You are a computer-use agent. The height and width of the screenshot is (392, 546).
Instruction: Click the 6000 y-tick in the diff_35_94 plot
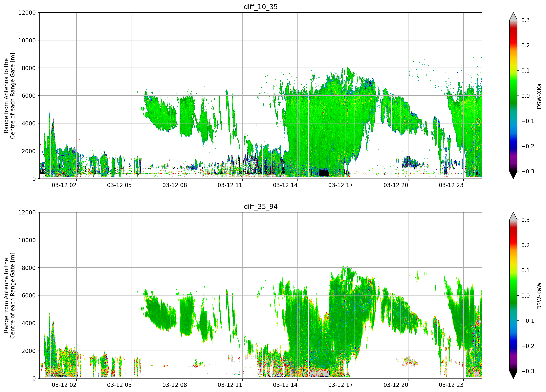coord(29,296)
